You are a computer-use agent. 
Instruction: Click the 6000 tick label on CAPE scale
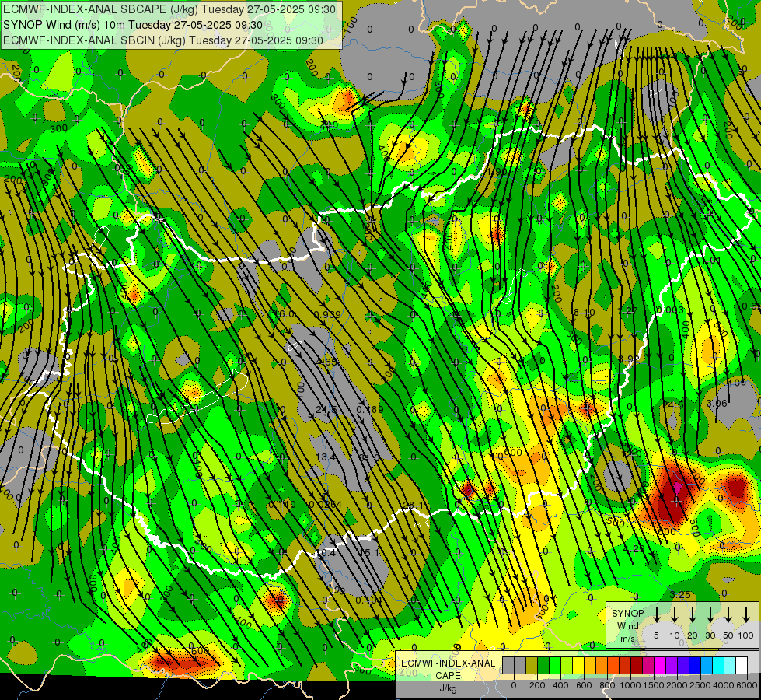[748, 685]
